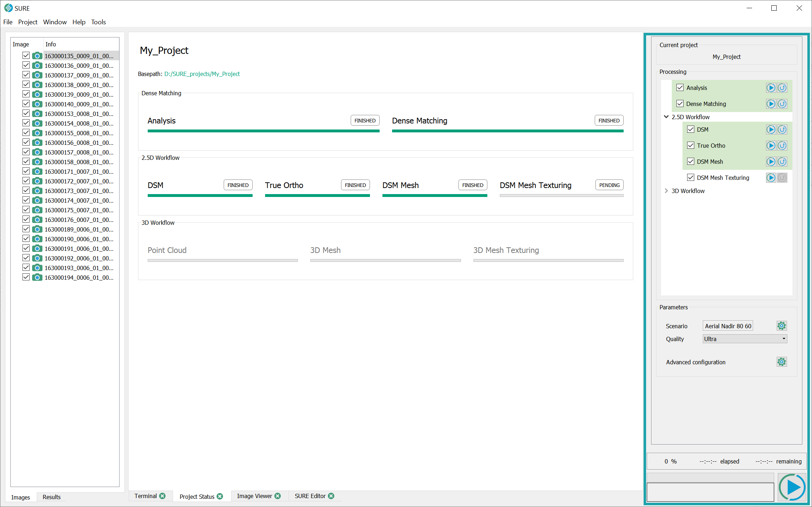Toggle the Analysis processing checkbox
Screen dimensions: 812x507
pos(680,87)
